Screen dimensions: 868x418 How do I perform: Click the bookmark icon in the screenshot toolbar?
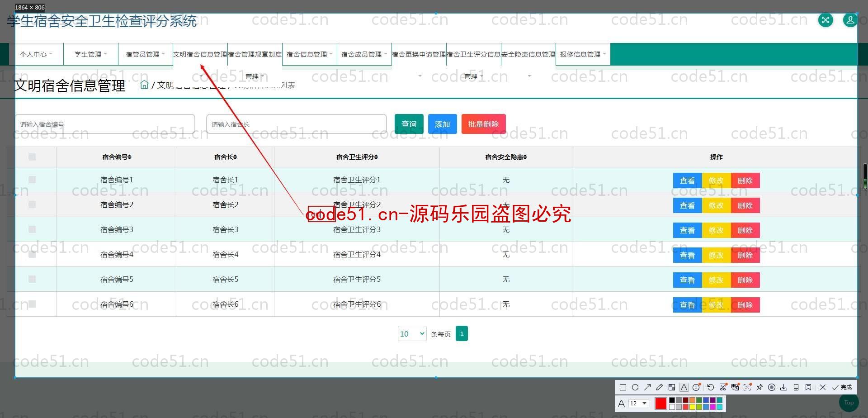click(808, 387)
